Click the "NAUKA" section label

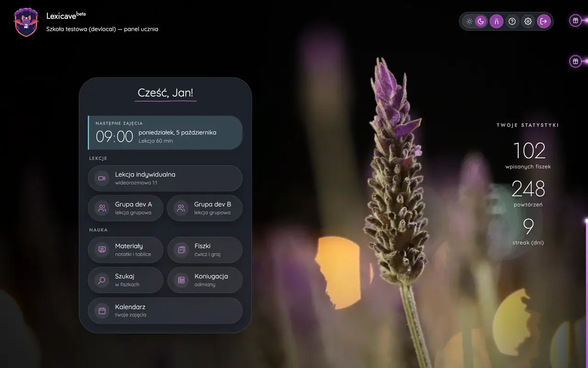(98, 230)
